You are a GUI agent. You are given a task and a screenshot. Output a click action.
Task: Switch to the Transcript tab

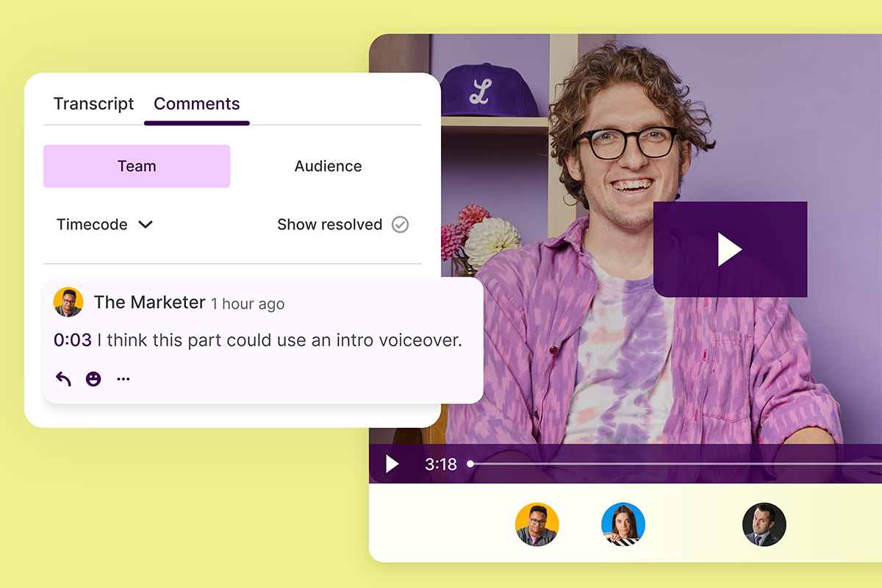click(x=93, y=104)
